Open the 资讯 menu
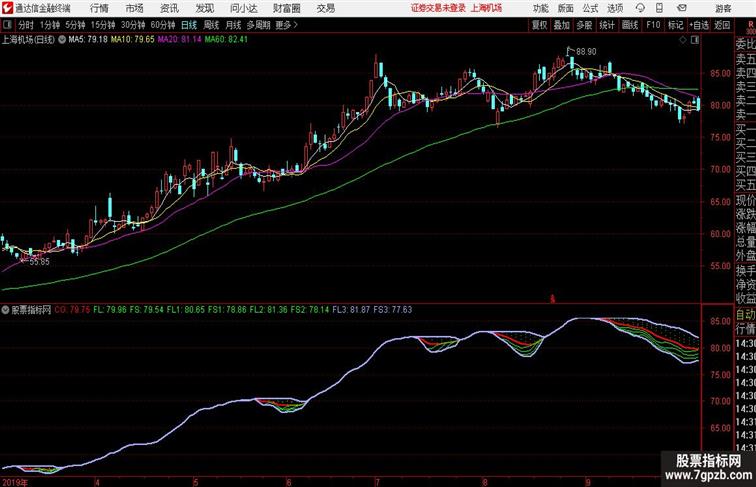This screenshot has height=487, width=756. pos(169,8)
